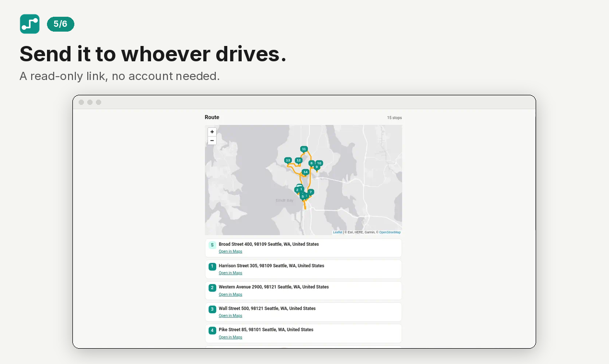Zoom in on the route map
Screen dimensions: 609x364
(x=212, y=132)
